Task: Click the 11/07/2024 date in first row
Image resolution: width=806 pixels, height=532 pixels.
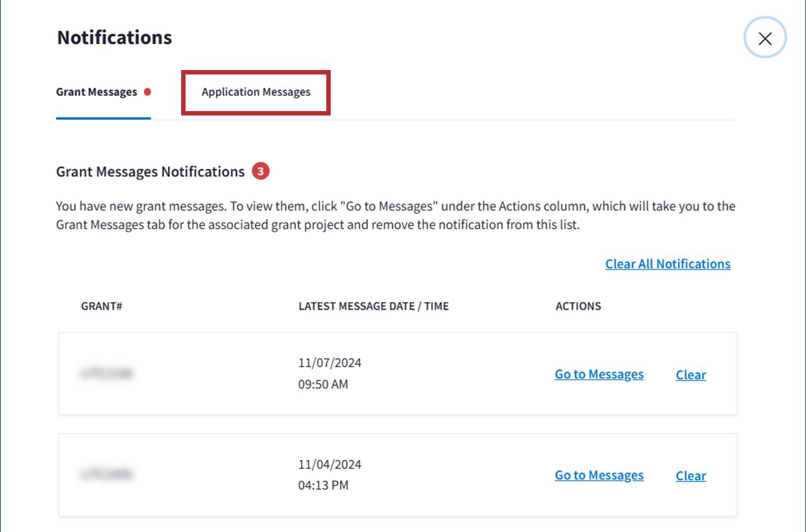Action: (x=329, y=363)
